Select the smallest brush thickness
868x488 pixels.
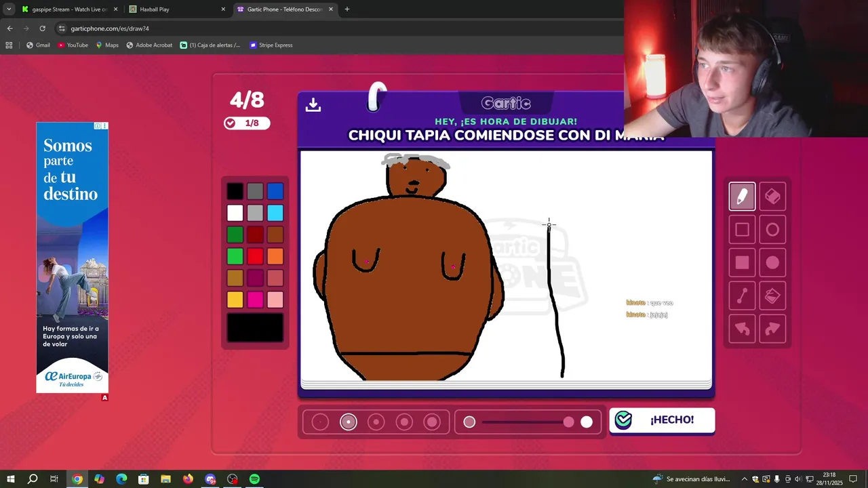click(x=320, y=422)
